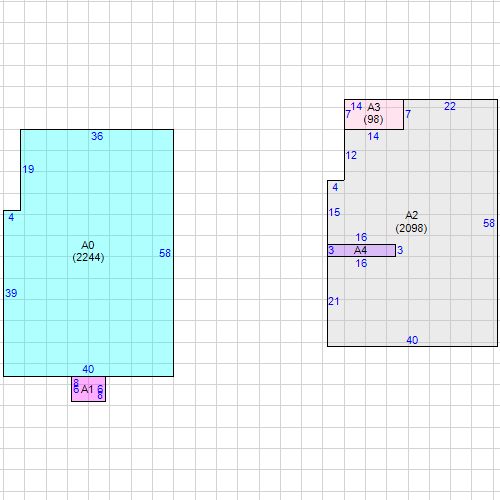The height and width of the screenshot is (500, 500).
Task: Click the A2 label in gray area
Action: pos(412,215)
